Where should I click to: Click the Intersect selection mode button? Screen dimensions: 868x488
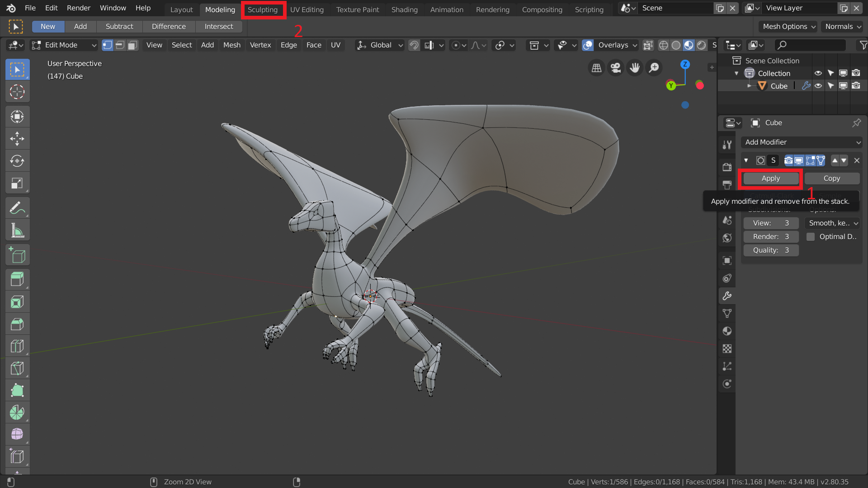219,27
